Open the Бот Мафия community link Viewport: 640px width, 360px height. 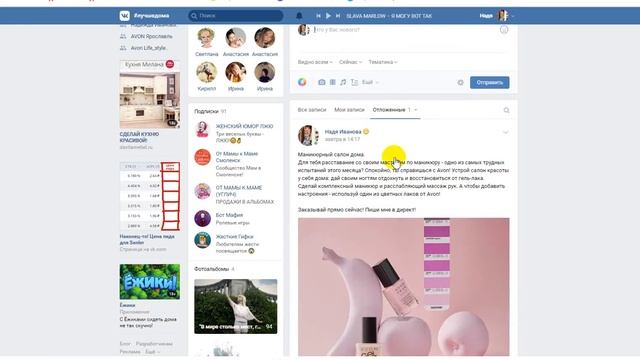[229, 215]
